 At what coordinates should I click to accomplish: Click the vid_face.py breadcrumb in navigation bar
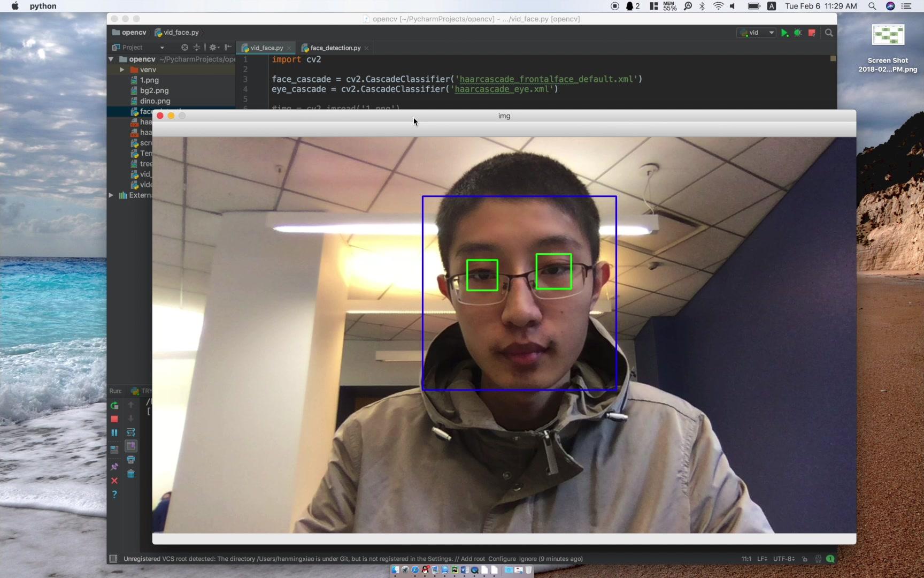[x=177, y=33]
